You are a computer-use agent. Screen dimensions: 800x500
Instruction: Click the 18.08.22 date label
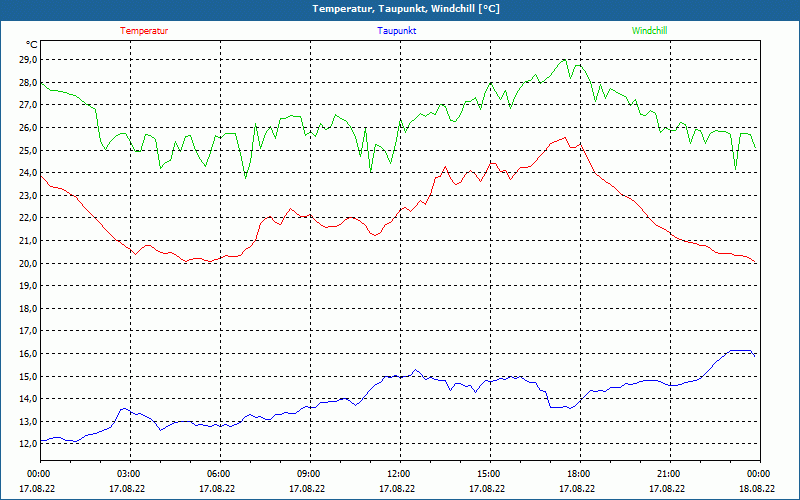coord(757,488)
